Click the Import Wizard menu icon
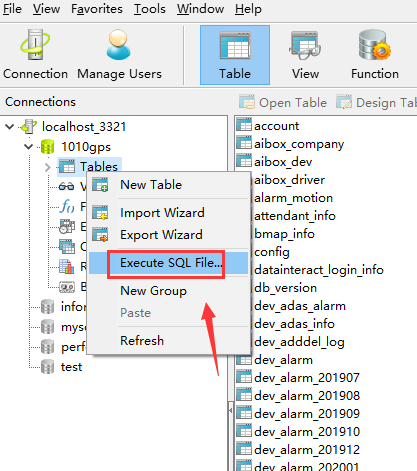Image resolution: width=417 pixels, height=471 pixels. tap(100, 213)
